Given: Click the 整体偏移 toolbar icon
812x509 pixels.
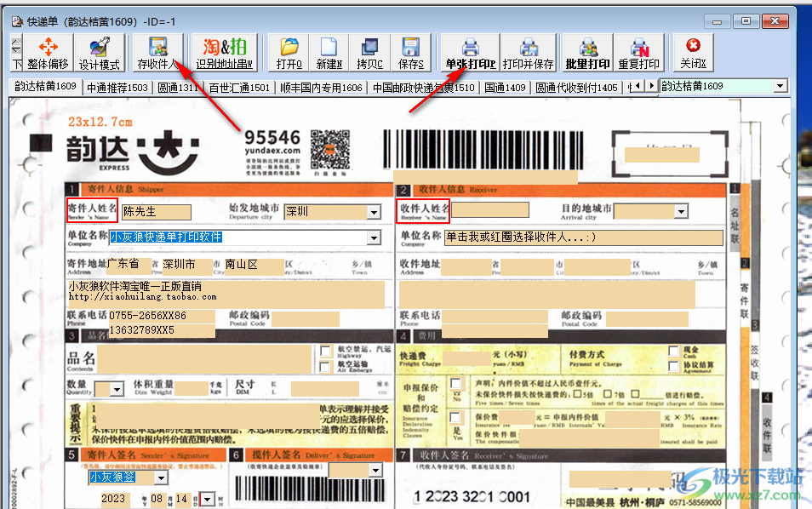Looking at the screenshot, I should click(49, 53).
